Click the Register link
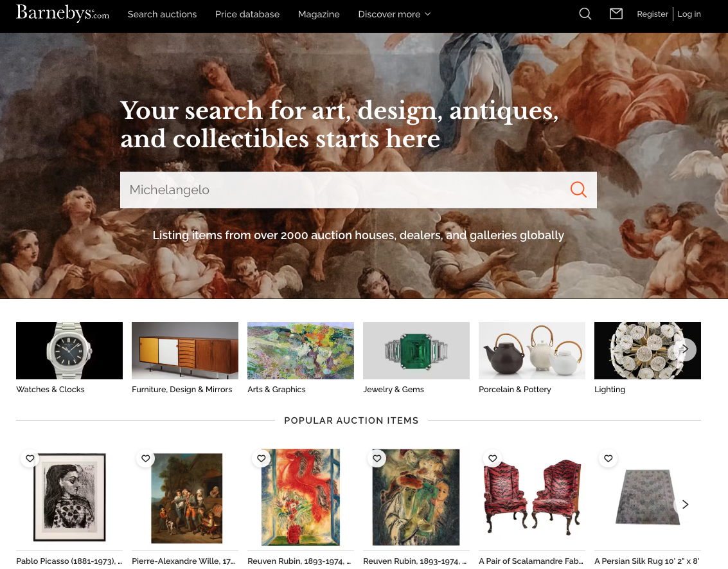This screenshot has height=569, width=728. tap(652, 14)
